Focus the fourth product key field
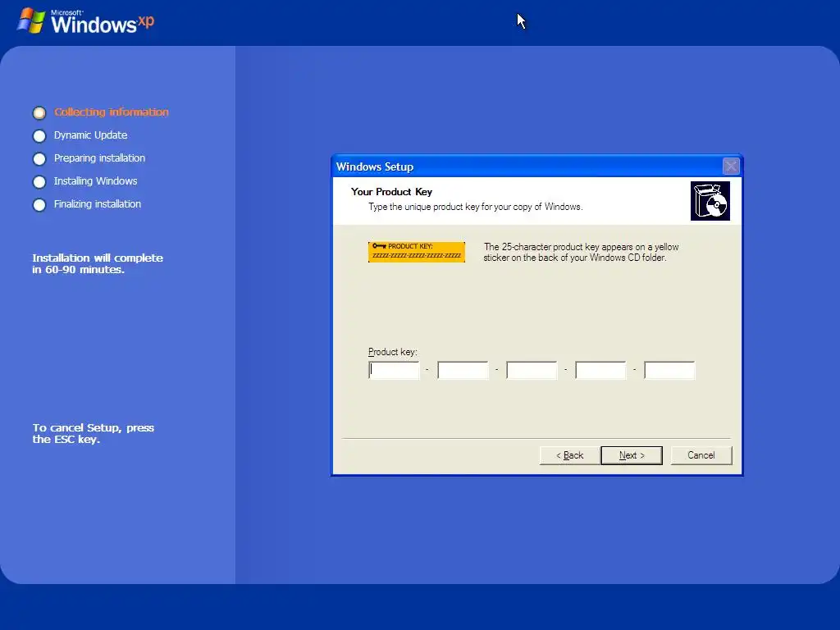840x630 pixels. tap(600, 370)
